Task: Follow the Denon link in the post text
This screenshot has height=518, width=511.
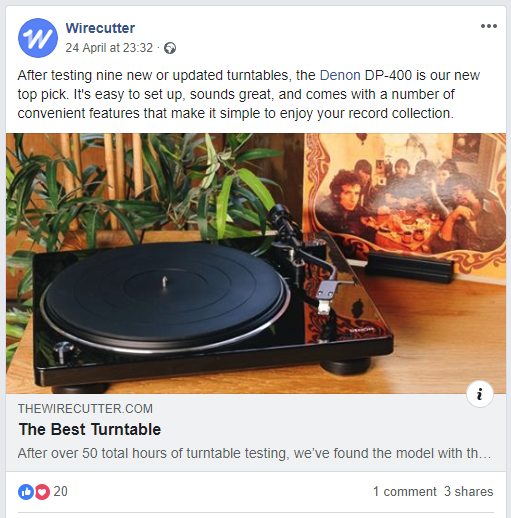Action: (340, 75)
